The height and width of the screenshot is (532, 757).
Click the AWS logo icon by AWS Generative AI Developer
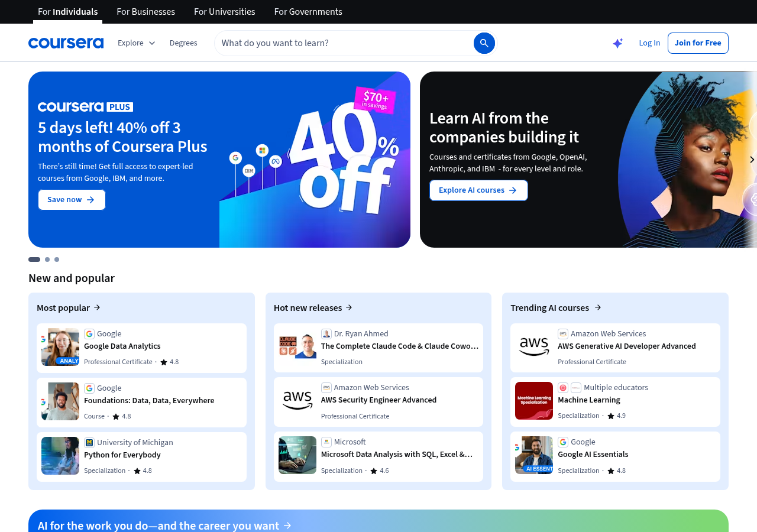tap(563, 334)
